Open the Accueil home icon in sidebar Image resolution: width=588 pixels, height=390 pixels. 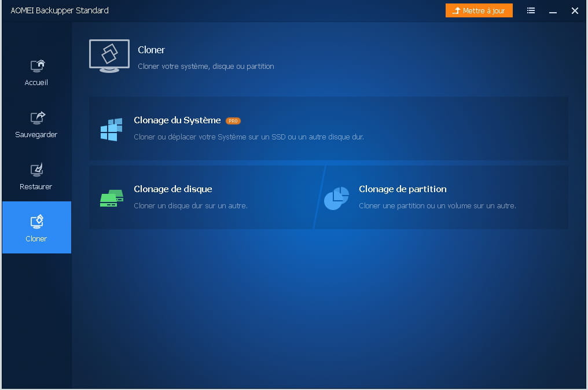pos(37,66)
